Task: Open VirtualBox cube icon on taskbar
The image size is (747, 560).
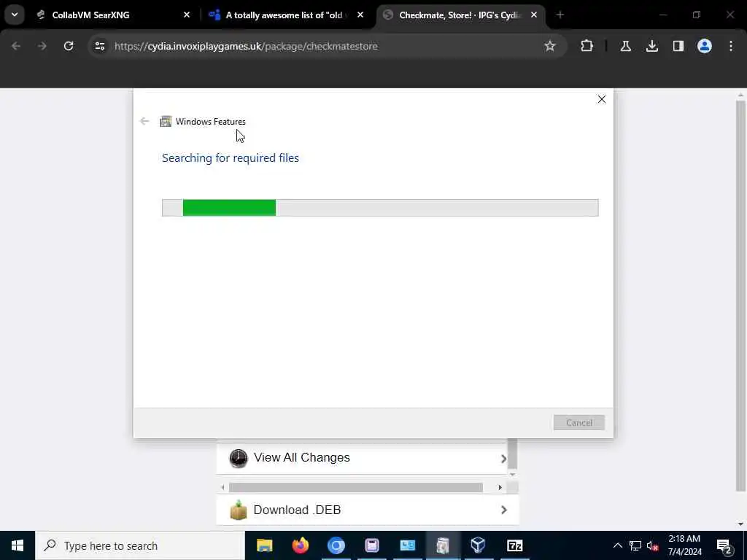Action: [479, 545]
